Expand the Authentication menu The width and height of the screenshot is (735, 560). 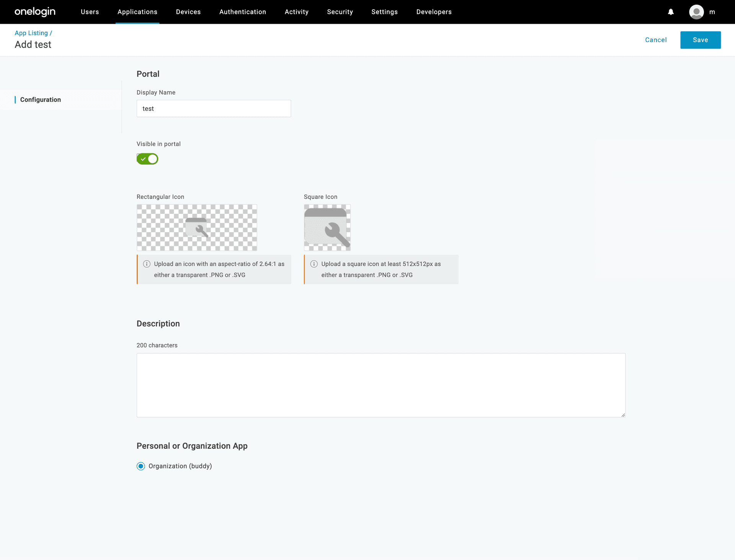pos(243,12)
